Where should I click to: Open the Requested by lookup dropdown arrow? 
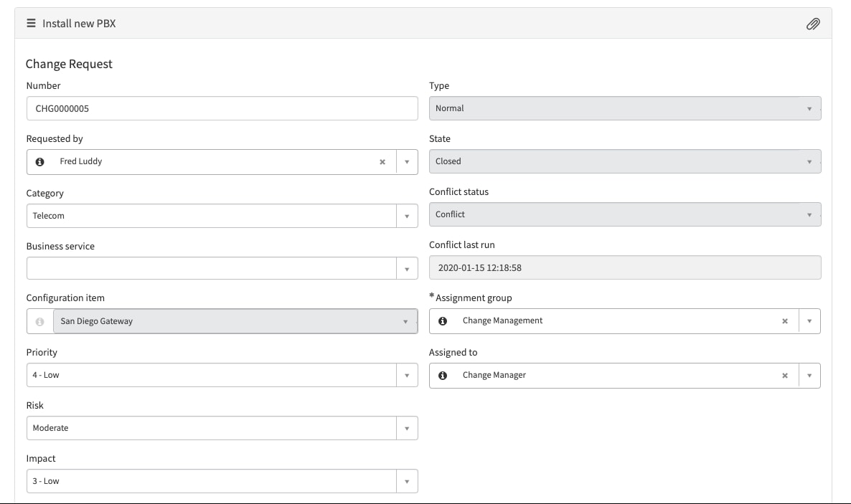coord(408,161)
